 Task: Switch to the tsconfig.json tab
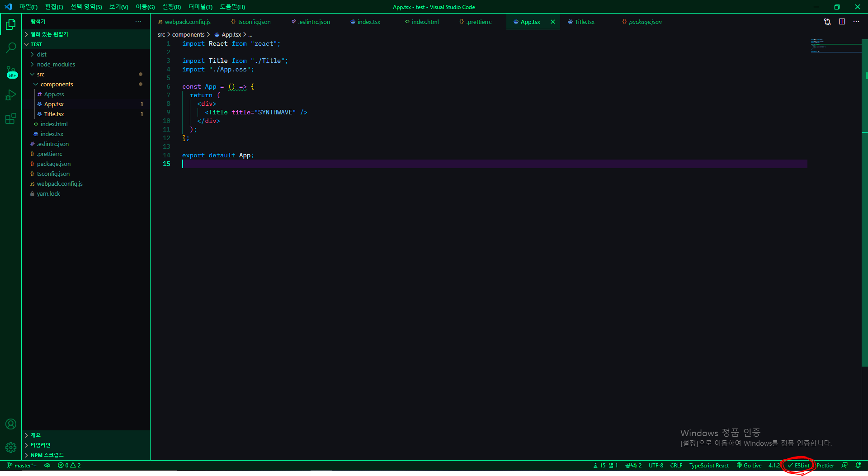tap(254, 22)
